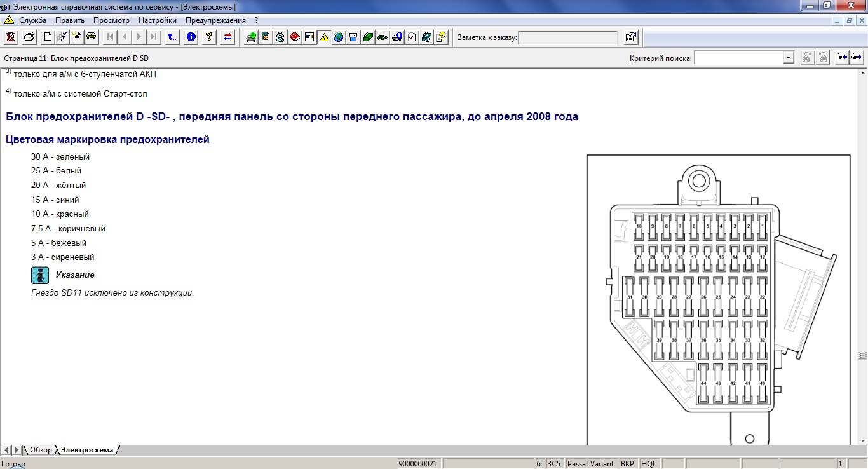The image size is (868, 469).
Task: Open the Служба menu
Action: coord(32,20)
